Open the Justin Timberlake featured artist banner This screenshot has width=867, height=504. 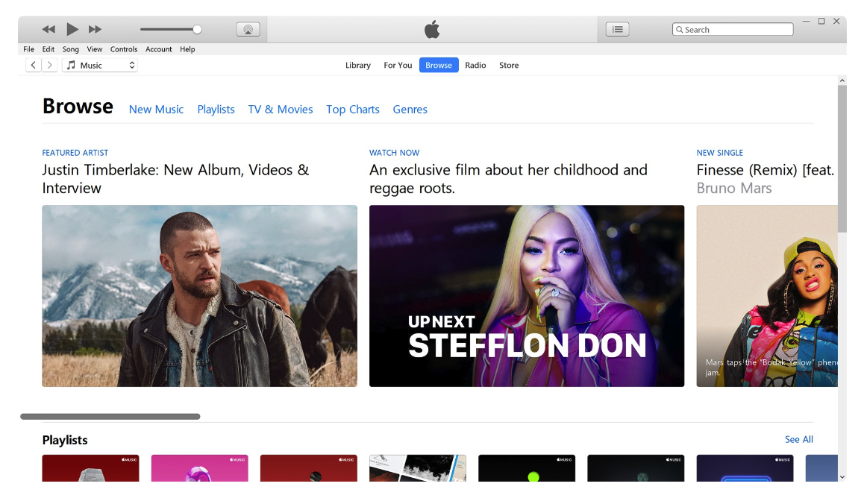(x=200, y=296)
